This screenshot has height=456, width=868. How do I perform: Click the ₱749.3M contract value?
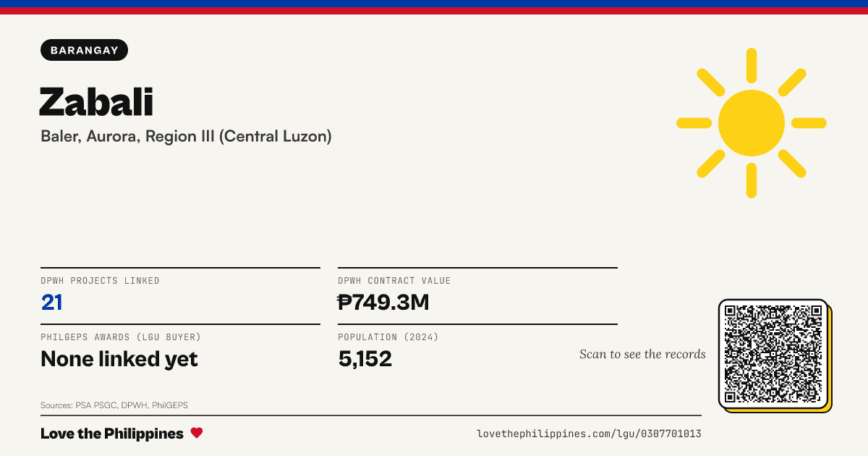coord(384,302)
